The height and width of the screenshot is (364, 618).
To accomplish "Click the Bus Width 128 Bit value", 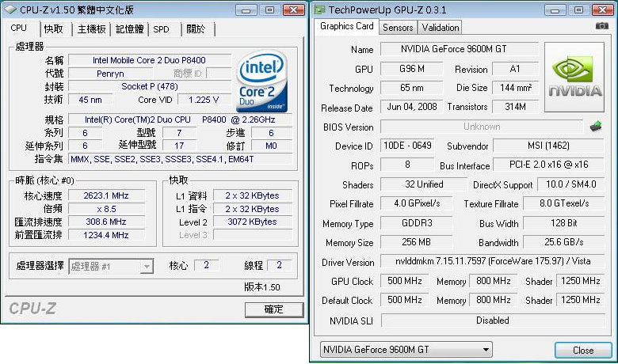I will 564,223.
